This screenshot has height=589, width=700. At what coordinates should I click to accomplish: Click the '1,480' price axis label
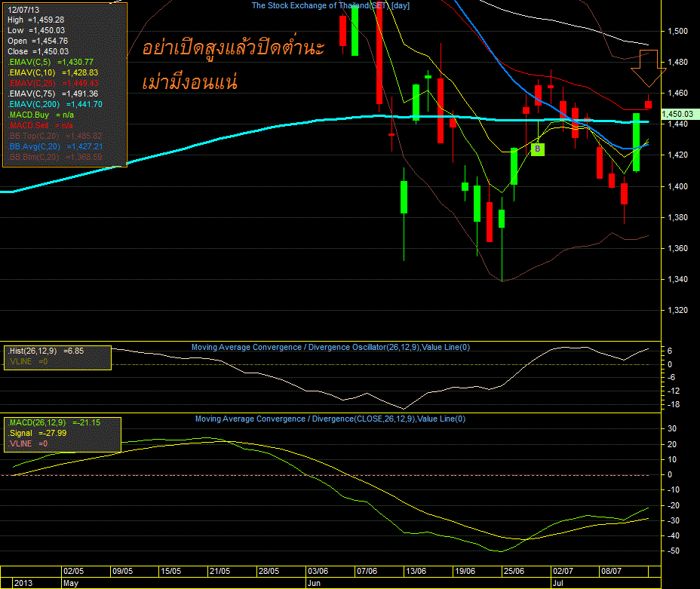[677, 62]
